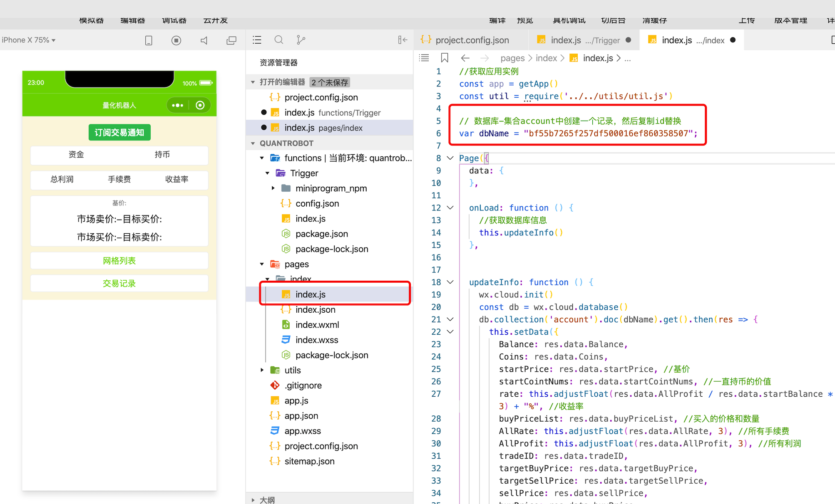The height and width of the screenshot is (504, 835).
Task: Click the 编辑器 toolbar item
Action: (132, 20)
